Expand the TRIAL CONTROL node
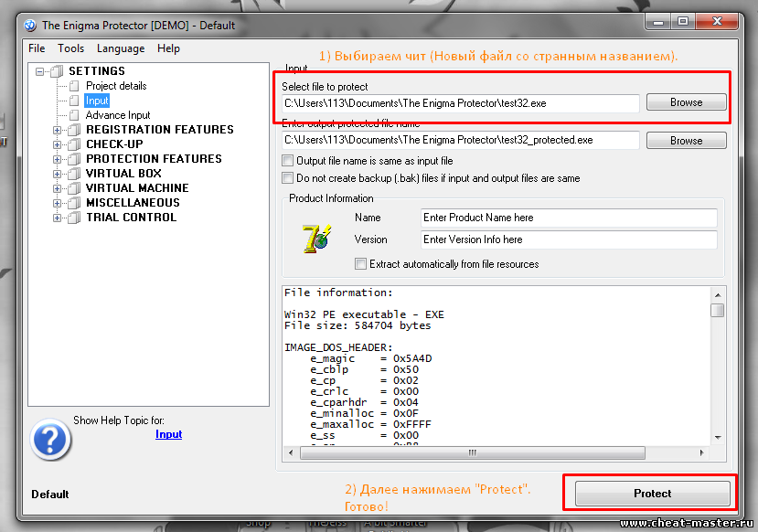Image resolution: width=758 pixels, height=532 pixels. (x=57, y=218)
